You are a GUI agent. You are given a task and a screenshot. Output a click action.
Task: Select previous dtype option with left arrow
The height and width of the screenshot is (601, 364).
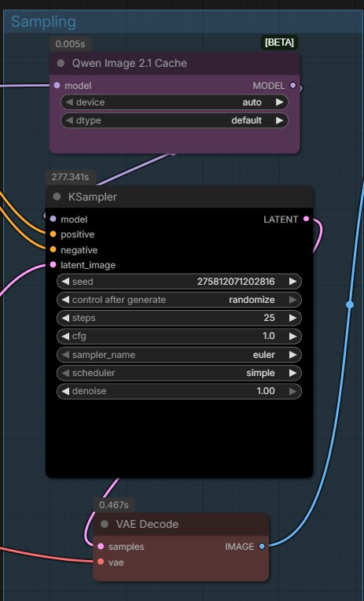click(x=69, y=120)
